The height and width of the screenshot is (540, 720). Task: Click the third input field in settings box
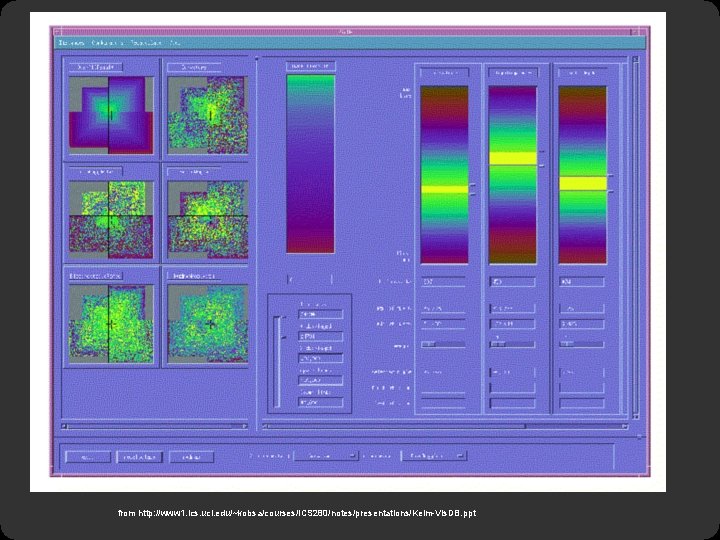[321, 358]
